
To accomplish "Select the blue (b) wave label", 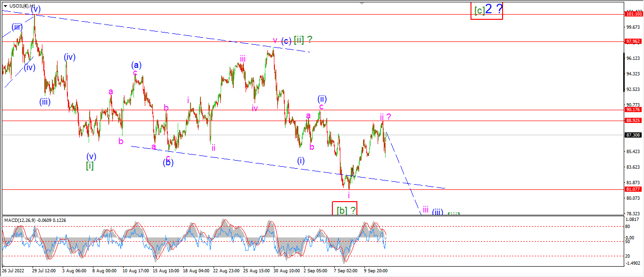I will coord(168,163).
